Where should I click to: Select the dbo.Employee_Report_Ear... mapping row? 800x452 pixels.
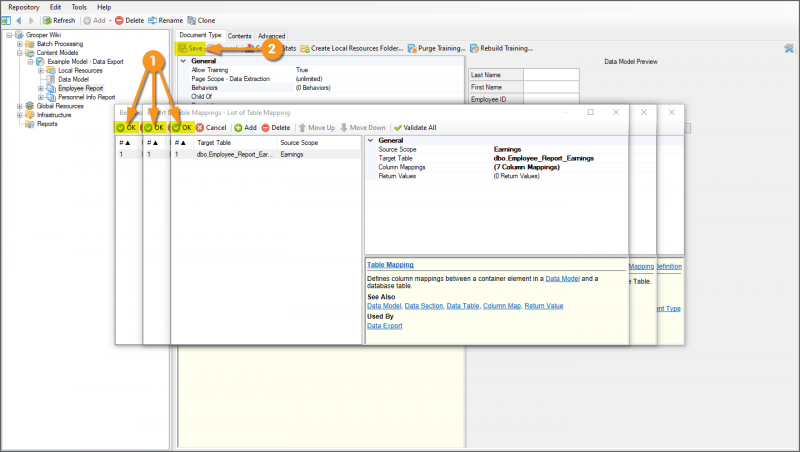pos(266,154)
